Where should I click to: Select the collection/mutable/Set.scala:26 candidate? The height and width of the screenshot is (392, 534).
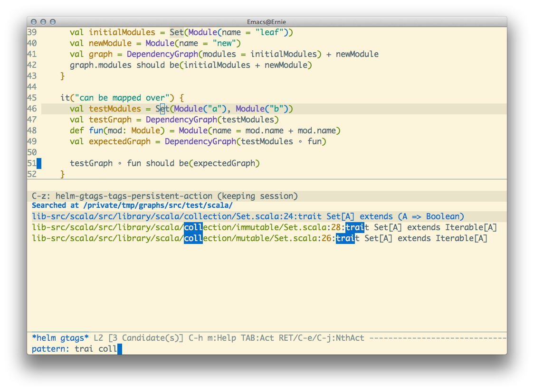click(x=259, y=238)
